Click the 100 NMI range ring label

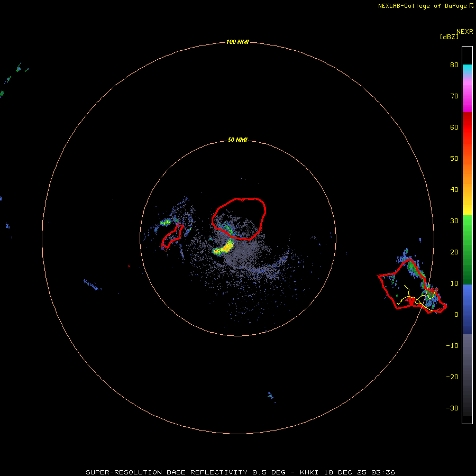pos(237,42)
